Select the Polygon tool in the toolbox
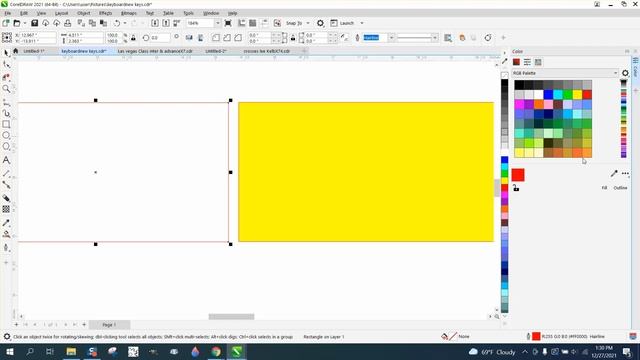 [x=6, y=147]
